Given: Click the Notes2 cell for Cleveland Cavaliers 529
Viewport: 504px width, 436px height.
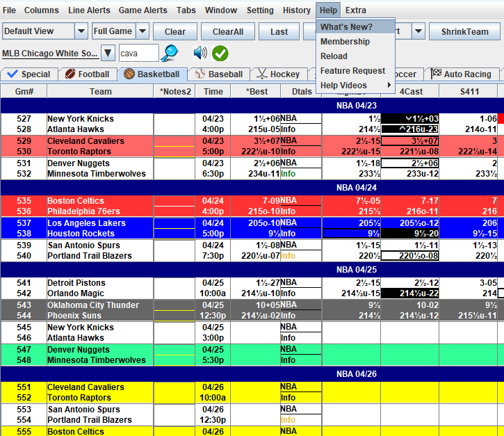Looking at the screenshot, I should (174, 141).
